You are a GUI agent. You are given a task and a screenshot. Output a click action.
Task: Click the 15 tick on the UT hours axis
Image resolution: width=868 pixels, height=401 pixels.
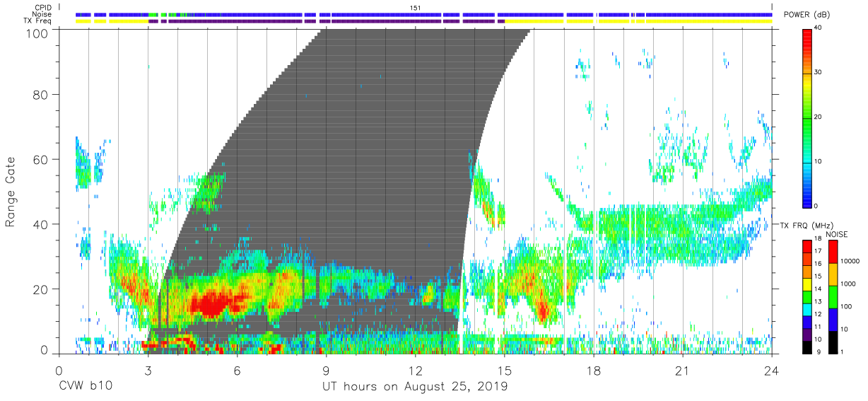tap(505, 371)
